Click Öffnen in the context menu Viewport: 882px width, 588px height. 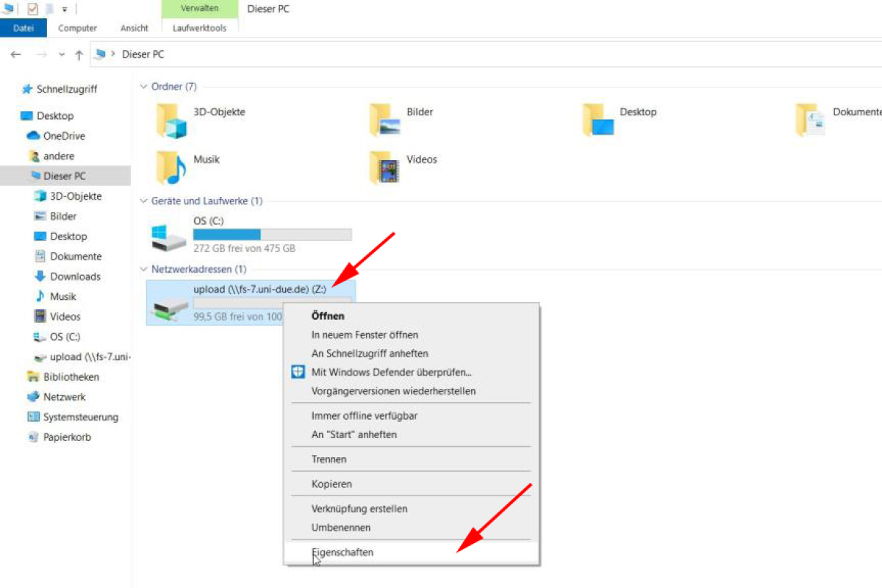tap(328, 315)
